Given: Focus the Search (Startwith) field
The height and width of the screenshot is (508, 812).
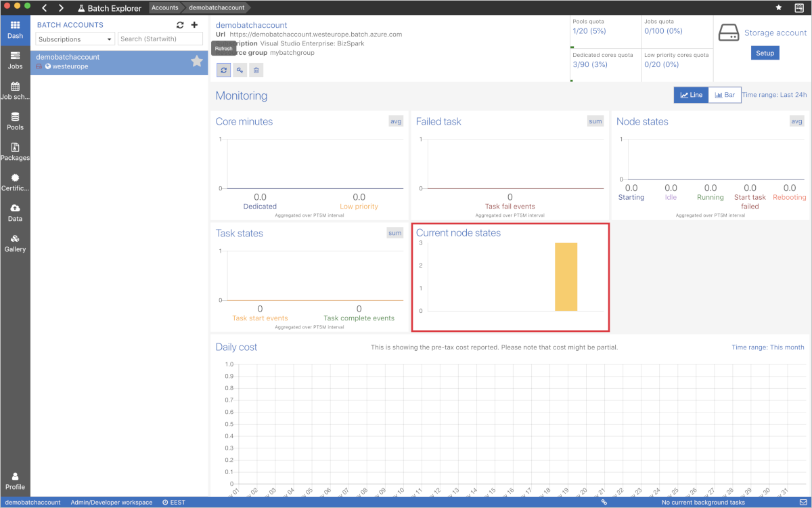Looking at the screenshot, I should pyautogui.click(x=160, y=39).
